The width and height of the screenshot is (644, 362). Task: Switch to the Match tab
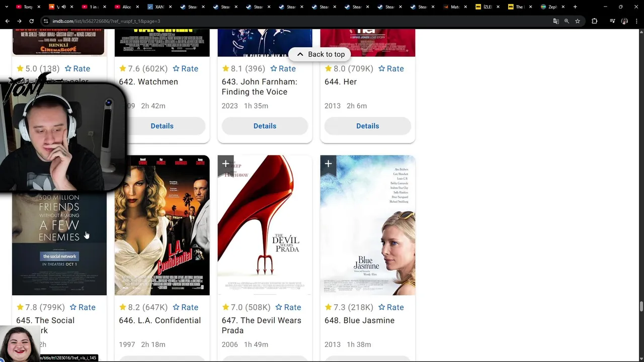click(x=454, y=7)
